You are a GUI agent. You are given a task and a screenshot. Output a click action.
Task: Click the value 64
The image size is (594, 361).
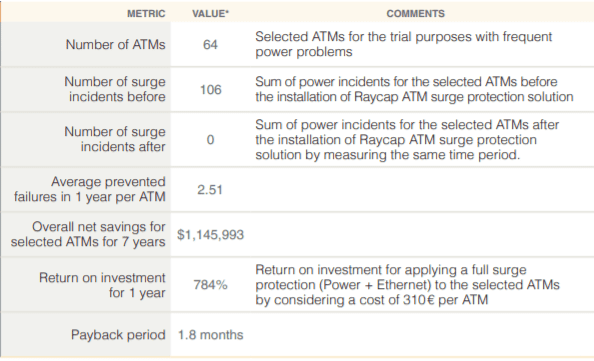click(210, 45)
